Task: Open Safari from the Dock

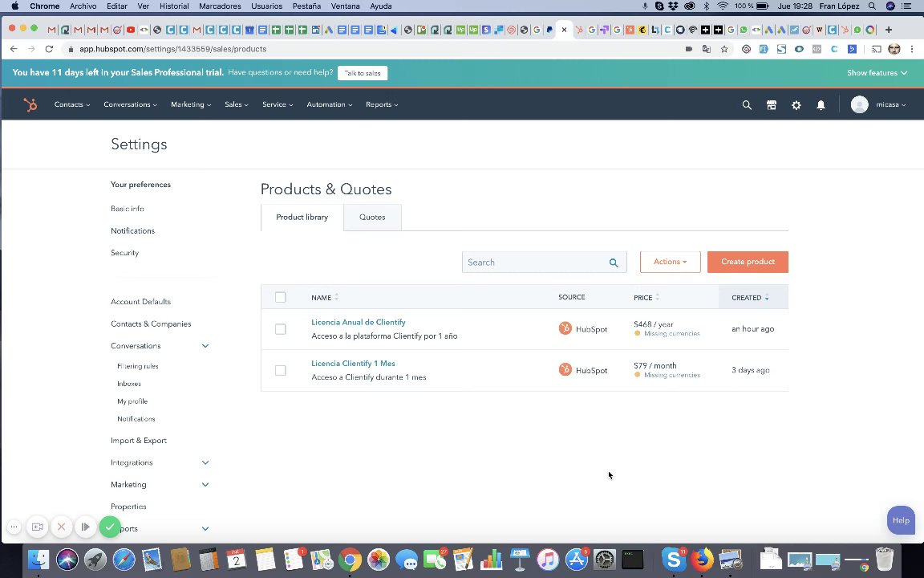Action: pos(124,559)
